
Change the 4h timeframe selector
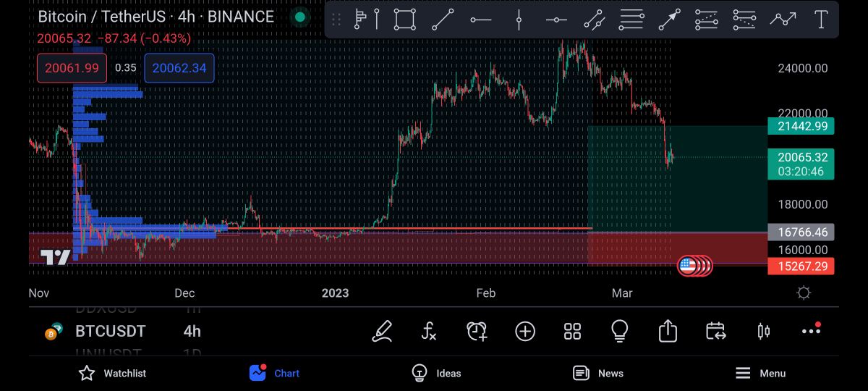192,332
